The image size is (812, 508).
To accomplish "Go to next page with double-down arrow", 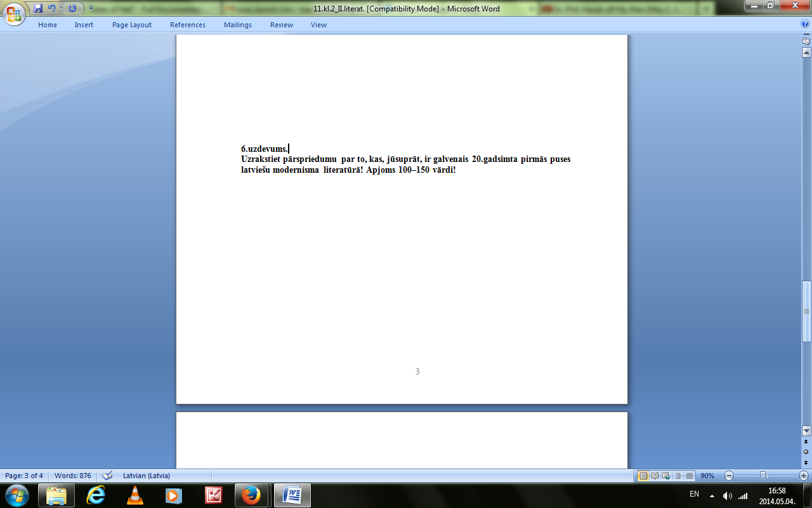I will coord(806,462).
